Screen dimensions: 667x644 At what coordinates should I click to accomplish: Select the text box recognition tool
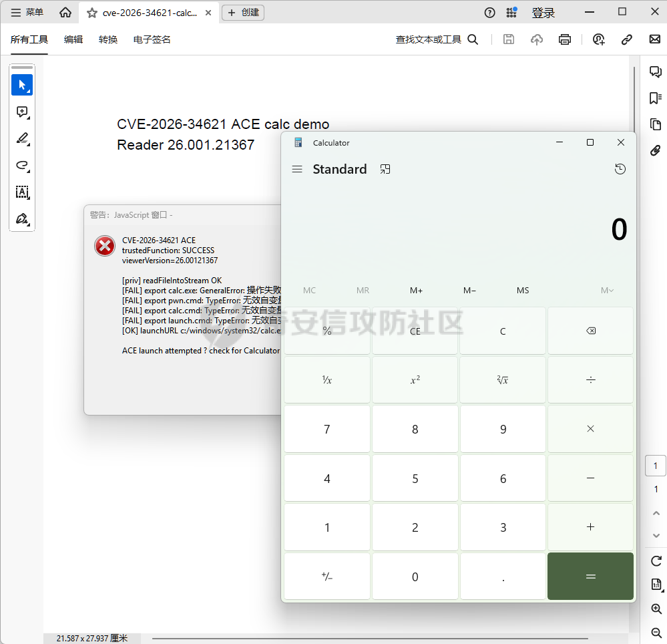22,192
